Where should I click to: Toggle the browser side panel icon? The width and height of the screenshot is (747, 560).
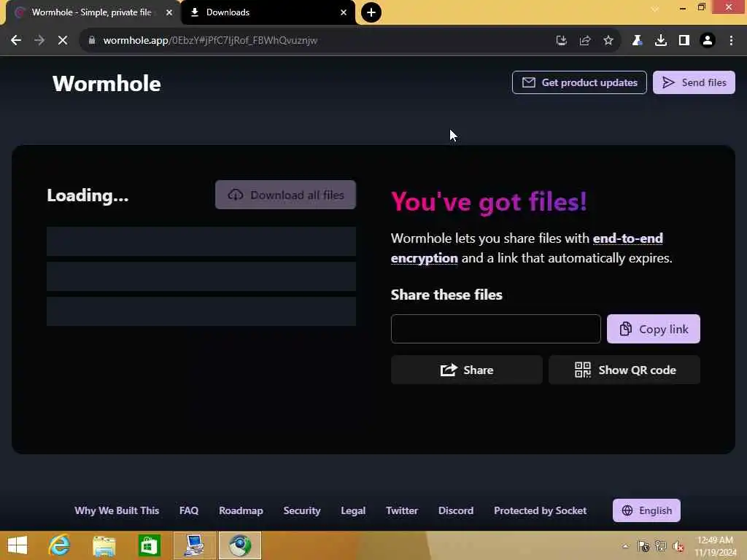(684, 41)
